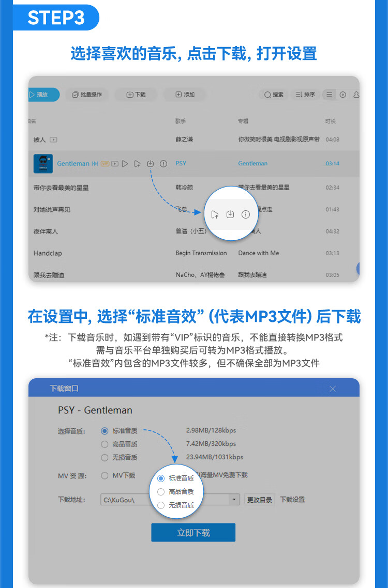Click the VIP badge on Gentleman row
The image size is (388, 588).
[x=105, y=163]
